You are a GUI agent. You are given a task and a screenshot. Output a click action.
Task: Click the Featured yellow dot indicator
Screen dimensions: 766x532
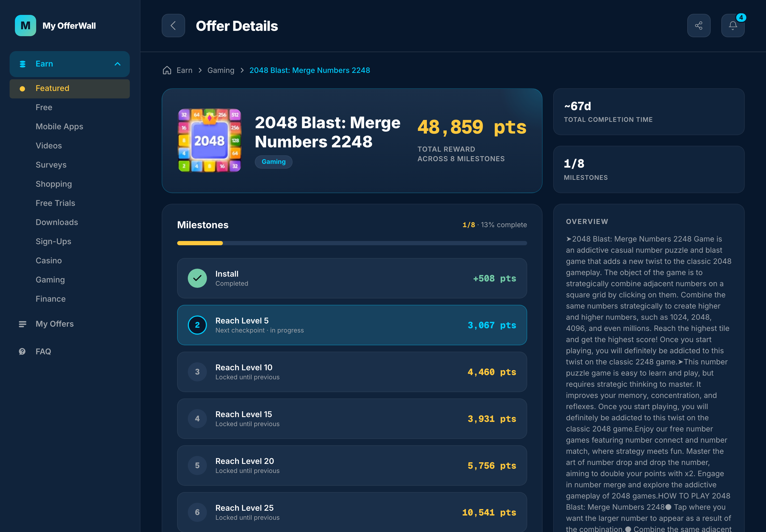point(22,89)
